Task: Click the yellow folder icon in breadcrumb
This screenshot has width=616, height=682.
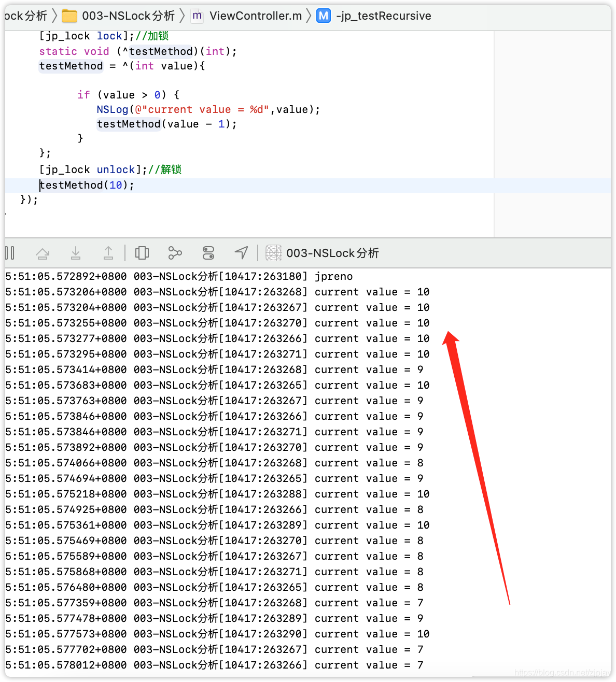Action: tap(69, 16)
